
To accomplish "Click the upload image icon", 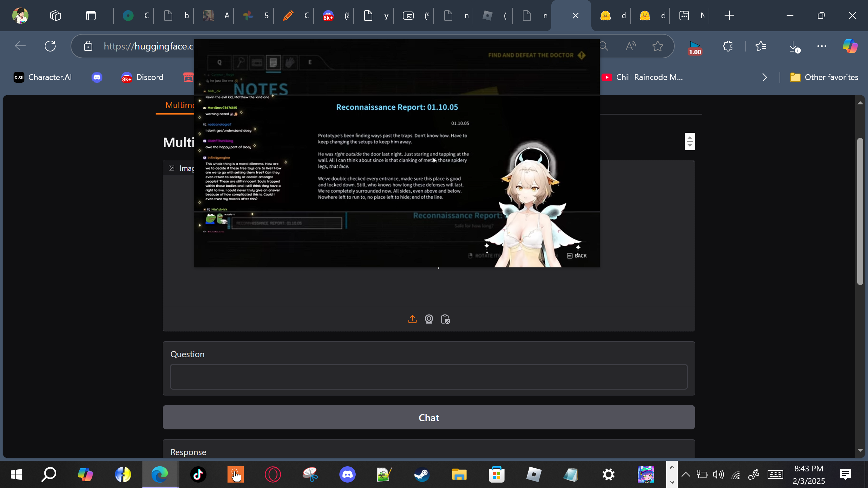I will coord(412,319).
